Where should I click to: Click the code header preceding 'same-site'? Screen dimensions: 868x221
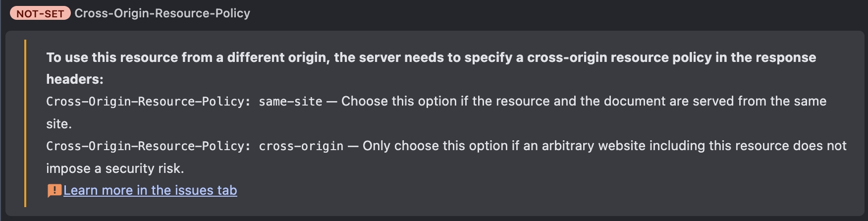(149, 102)
